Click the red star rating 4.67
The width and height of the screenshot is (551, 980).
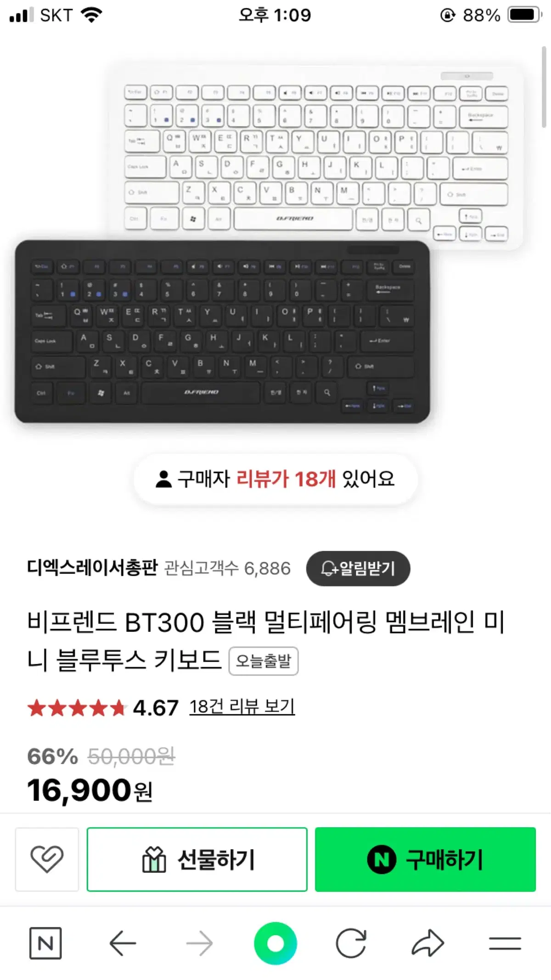[x=103, y=708]
